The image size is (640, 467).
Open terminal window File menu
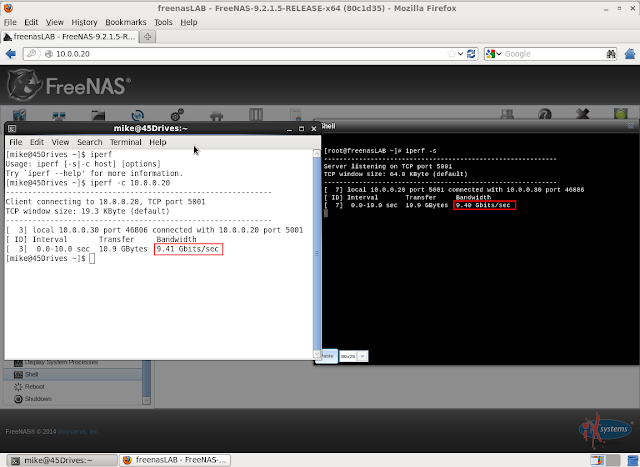(x=16, y=142)
